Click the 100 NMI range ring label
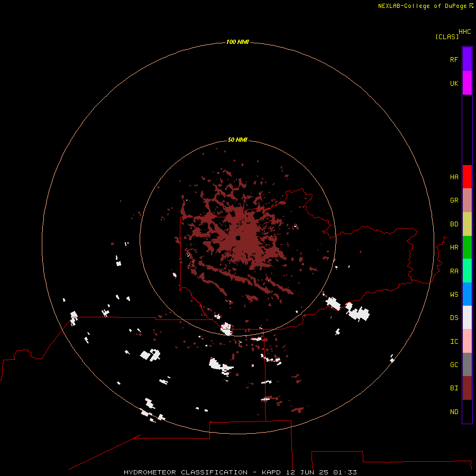The height and width of the screenshot is (476, 476). point(237,42)
